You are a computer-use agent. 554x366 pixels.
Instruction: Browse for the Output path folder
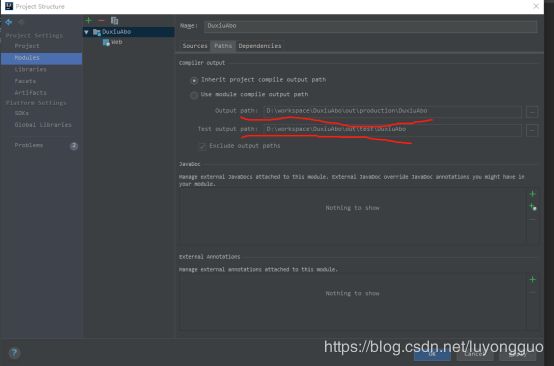532,112
